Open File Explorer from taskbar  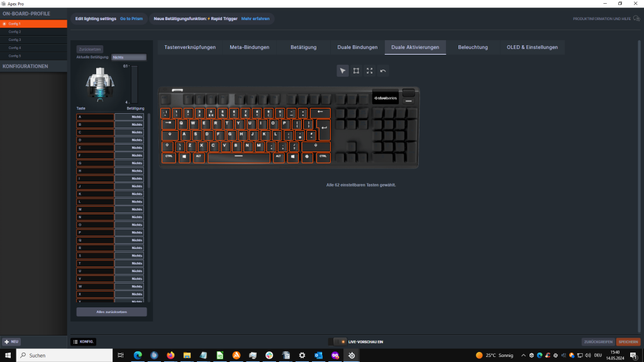click(x=187, y=356)
